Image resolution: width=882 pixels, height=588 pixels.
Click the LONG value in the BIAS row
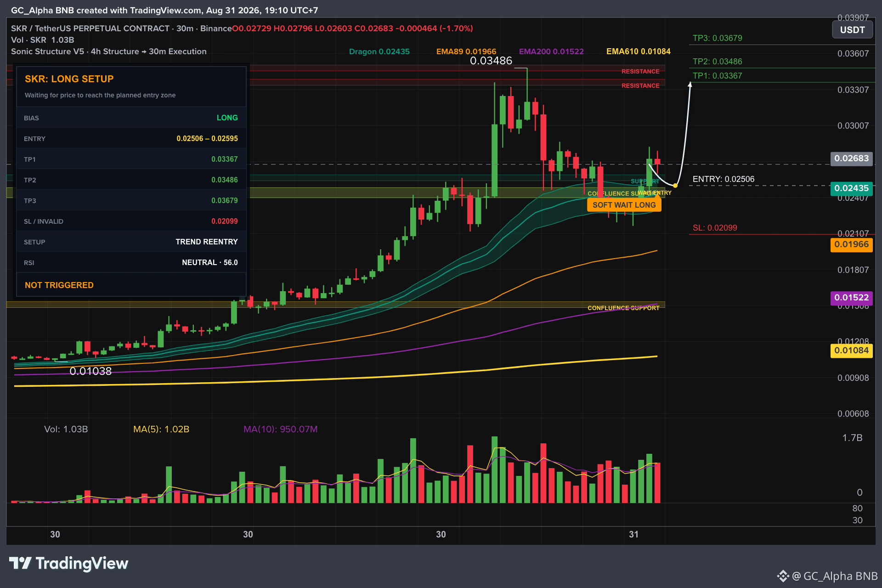click(x=227, y=118)
